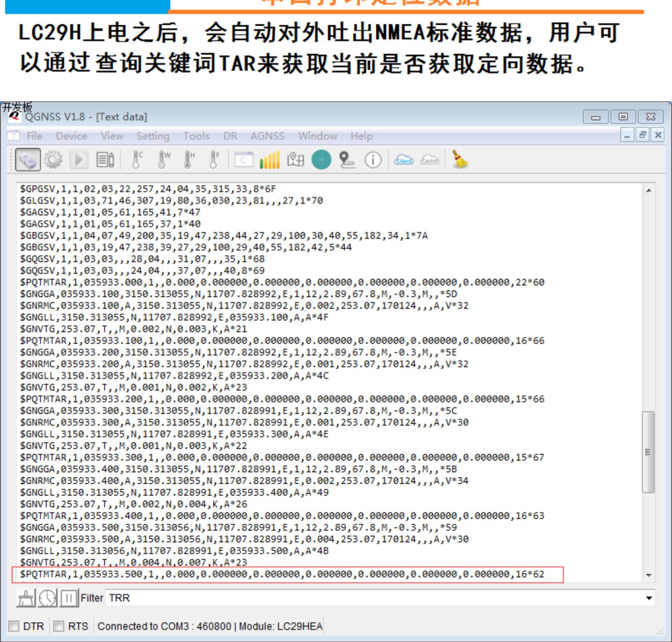Restore the inner Text data window
The width and height of the screenshot is (672, 642).
(x=643, y=135)
